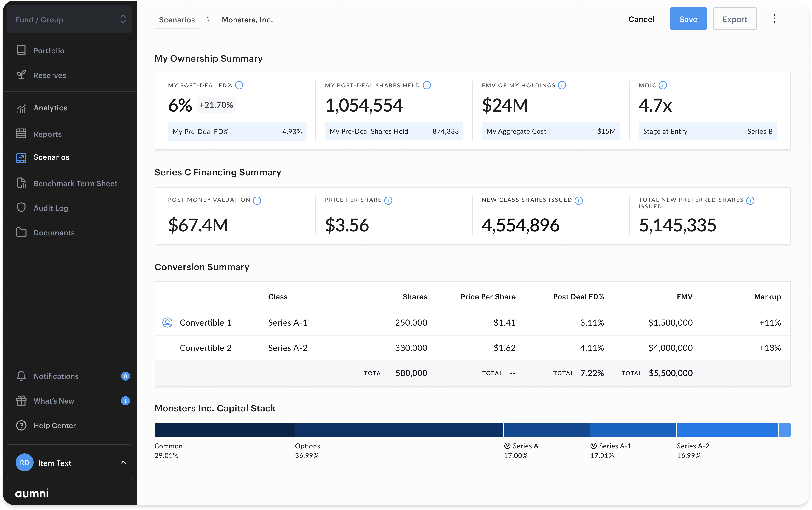Select the Convertible 2 table row
This screenshot has width=812, height=510.
[472, 348]
